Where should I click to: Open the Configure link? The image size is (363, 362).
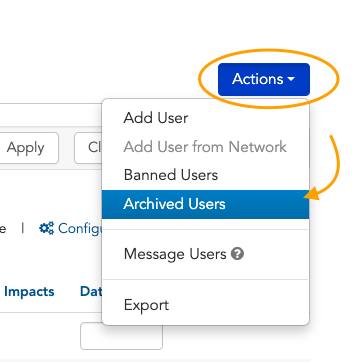click(x=81, y=228)
